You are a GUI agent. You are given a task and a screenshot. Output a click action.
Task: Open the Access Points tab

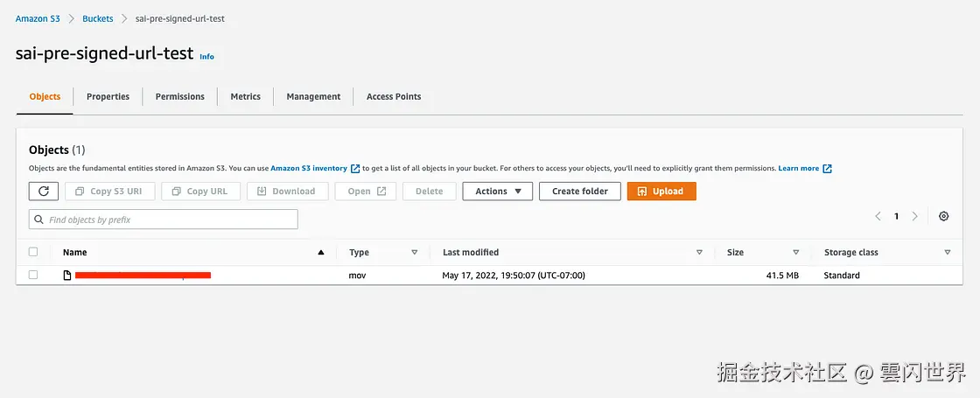click(x=394, y=97)
